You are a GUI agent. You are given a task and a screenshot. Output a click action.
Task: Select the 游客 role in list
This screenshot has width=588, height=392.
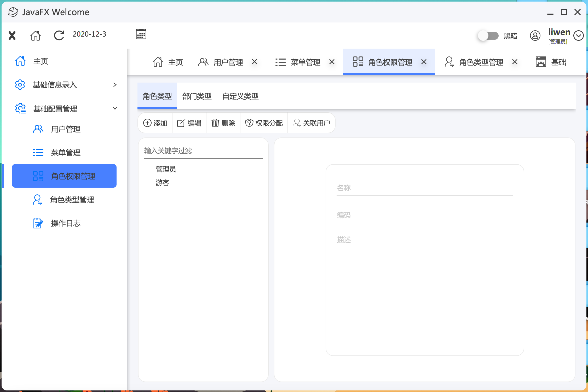163,183
